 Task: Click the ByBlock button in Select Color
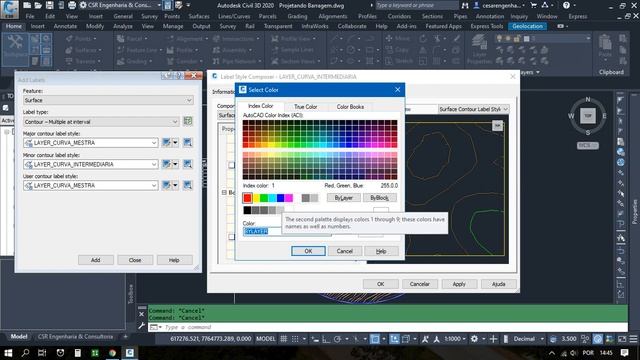click(x=380, y=198)
